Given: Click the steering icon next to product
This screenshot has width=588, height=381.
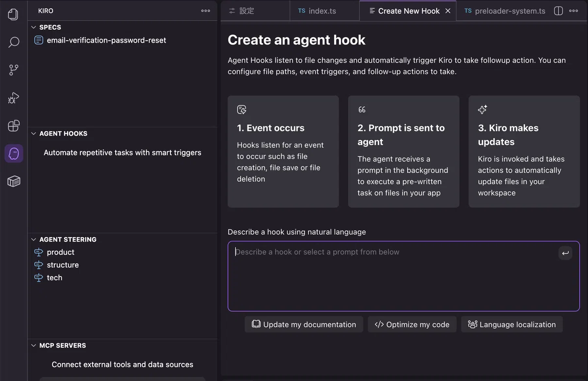Looking at the screenshot, I should [39, 252].
